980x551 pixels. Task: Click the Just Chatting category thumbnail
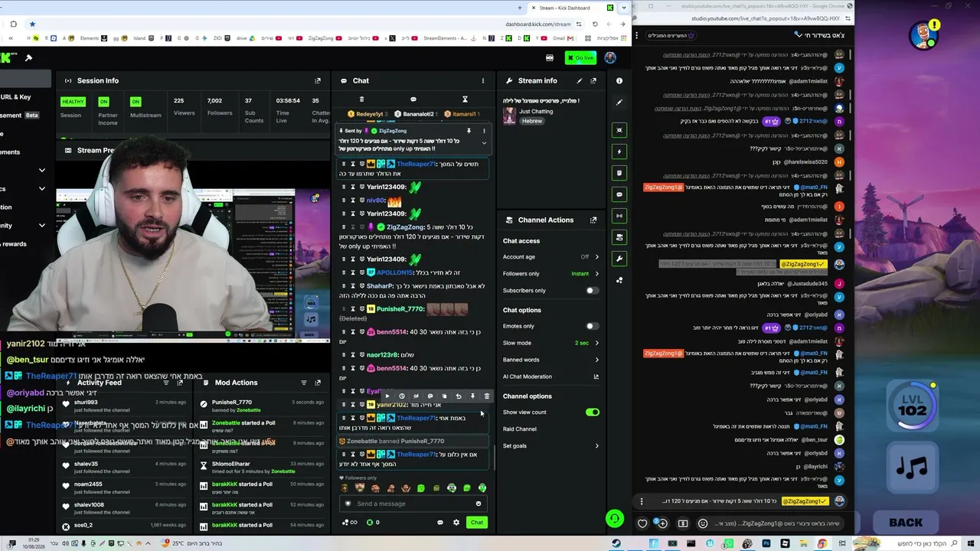(509, 116)
